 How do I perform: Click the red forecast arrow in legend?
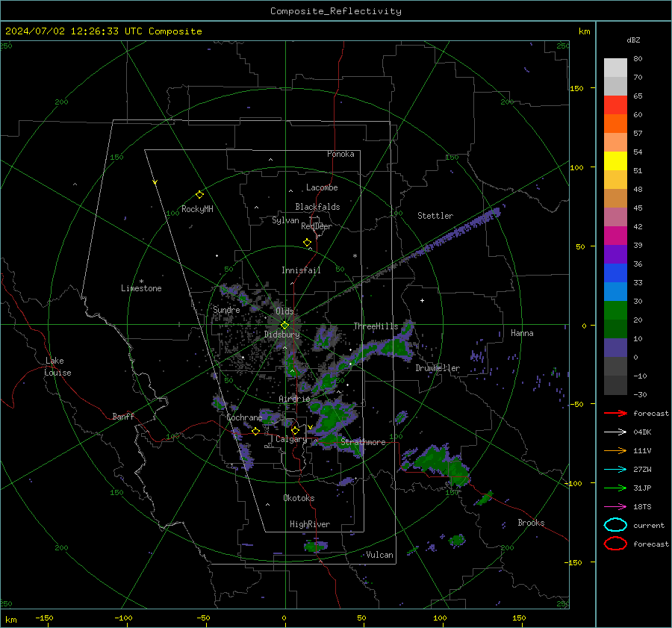coord(615,413)
